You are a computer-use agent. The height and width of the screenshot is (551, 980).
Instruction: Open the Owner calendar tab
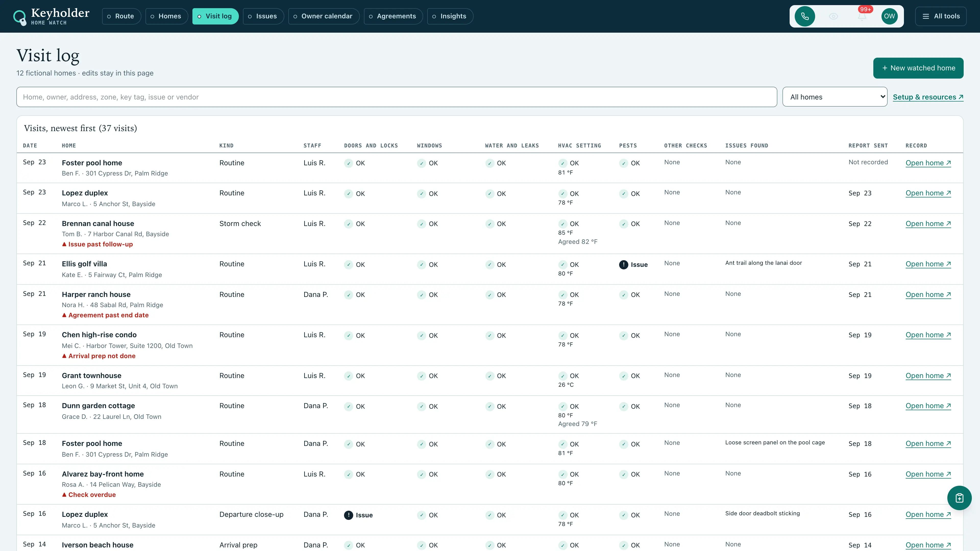[324, 16]
